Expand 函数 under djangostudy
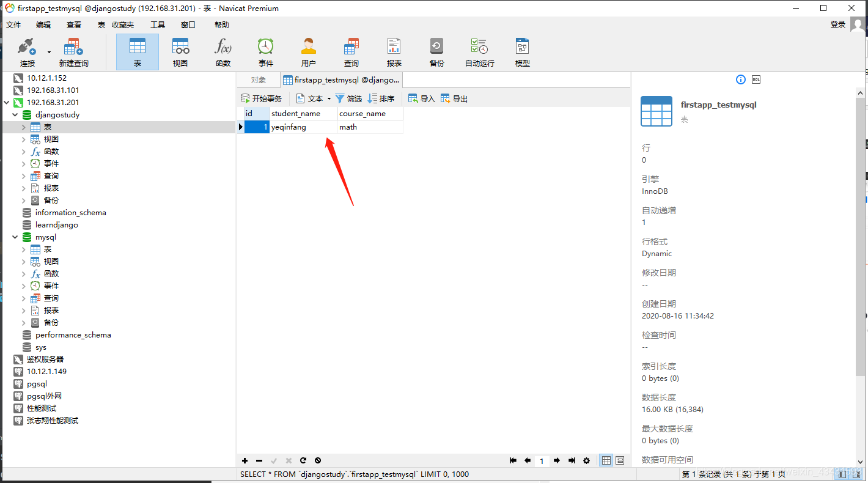 [x=24, y=152]
